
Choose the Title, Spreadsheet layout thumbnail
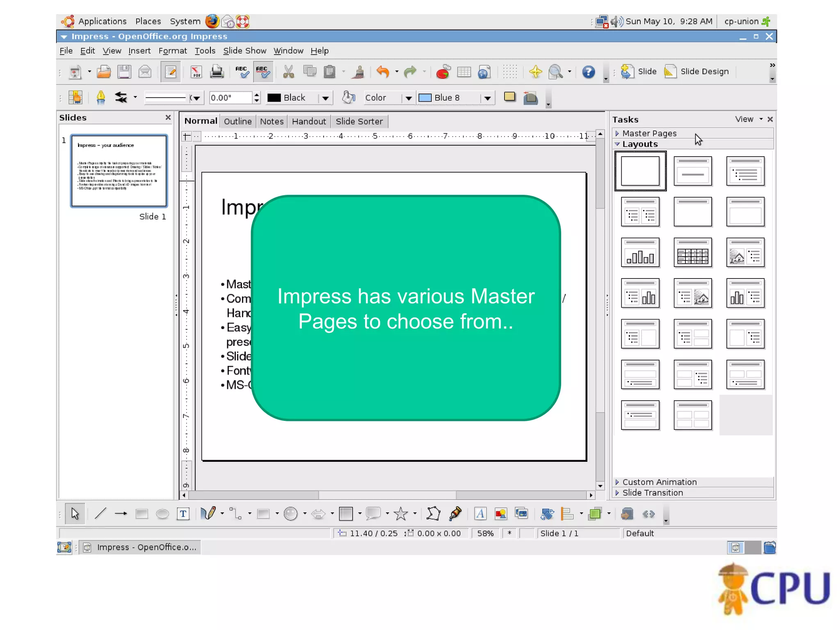coord(693,253)
